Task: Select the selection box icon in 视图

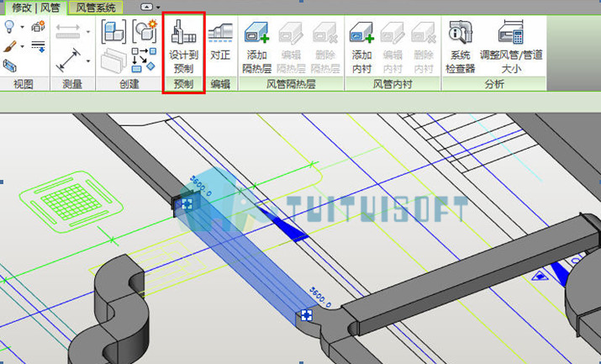Action: coord(9,66)
